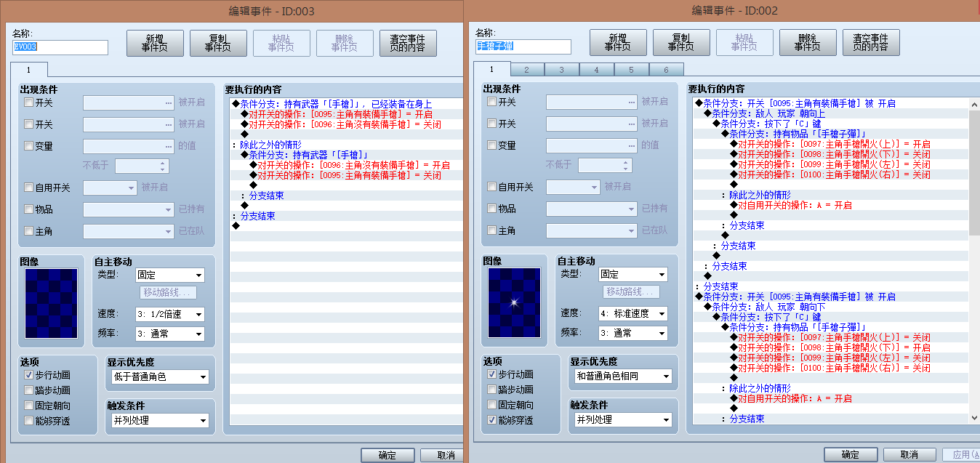Open speed dropdown showing 3: 1/2倍速
980x463 pixels.
point(170,315)
